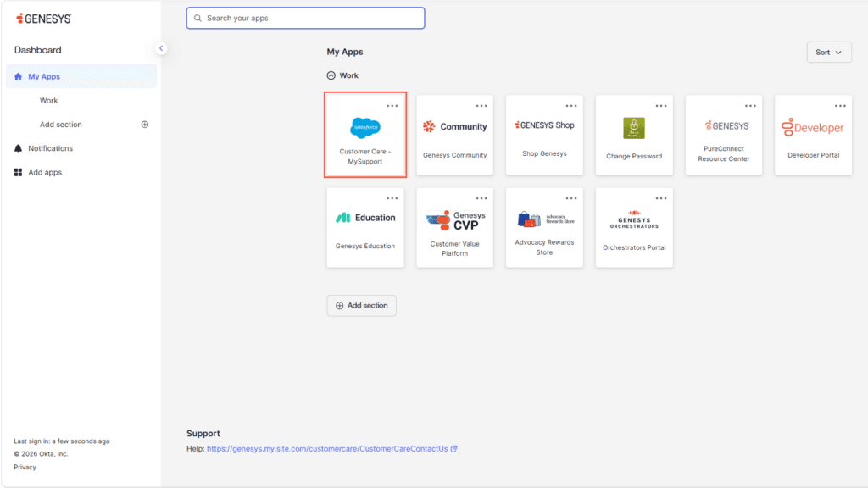The height and width of the screenshot is (488, 868).
Task: Open options menu on Advocacy Rewards Store tile
Action: (x=571, y=198)
